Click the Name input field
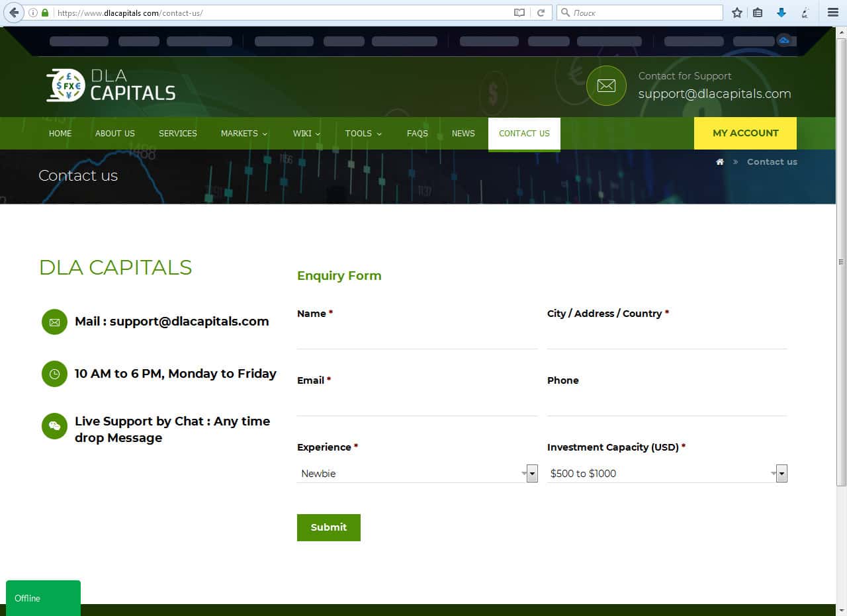847x616 pixels. click(x=417, y=337)
